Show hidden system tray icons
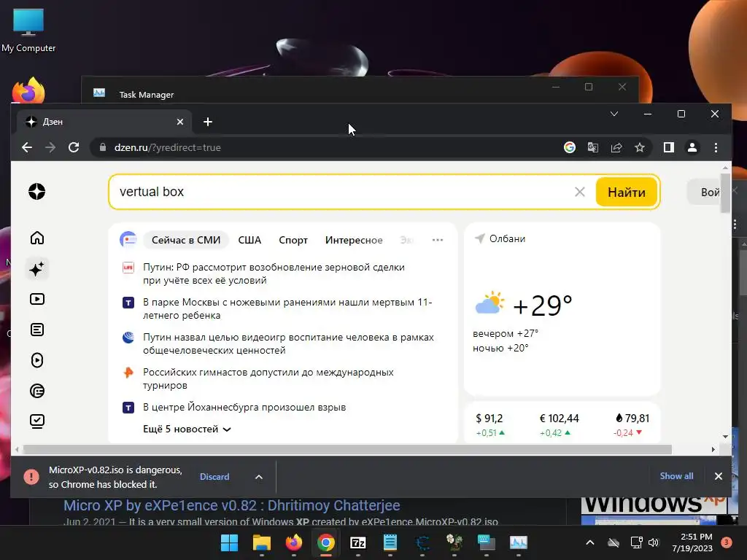The image size is (747, 560). point(589,542)
